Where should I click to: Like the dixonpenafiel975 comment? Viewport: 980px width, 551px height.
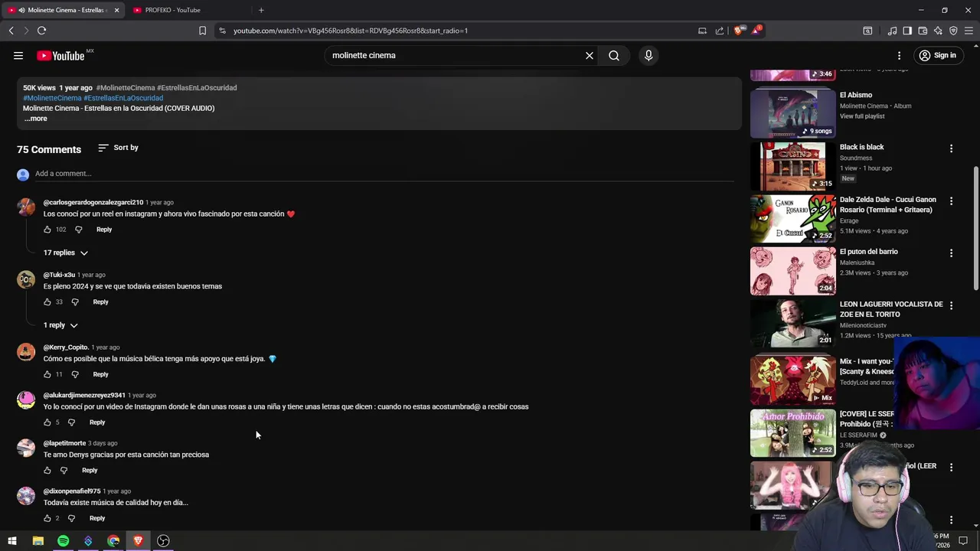point(47,519)
